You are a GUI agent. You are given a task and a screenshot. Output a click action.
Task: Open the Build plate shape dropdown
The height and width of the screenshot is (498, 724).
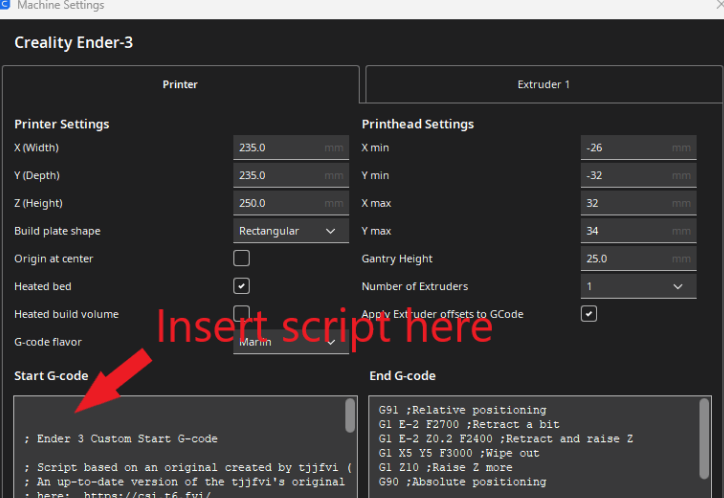[x=291, y=231]
